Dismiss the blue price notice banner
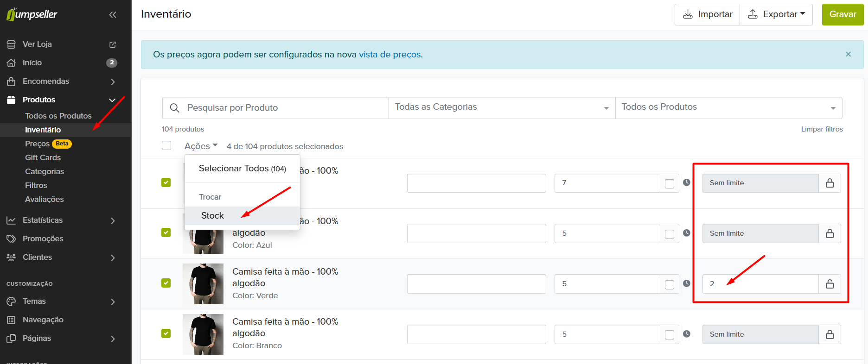This screenshot has height=364, width=868. pos(848,54)
